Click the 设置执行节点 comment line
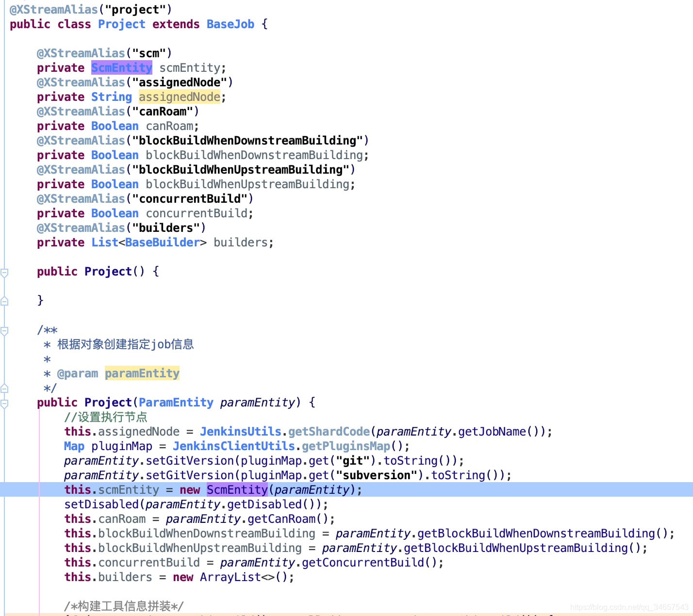 coord(106,417)
